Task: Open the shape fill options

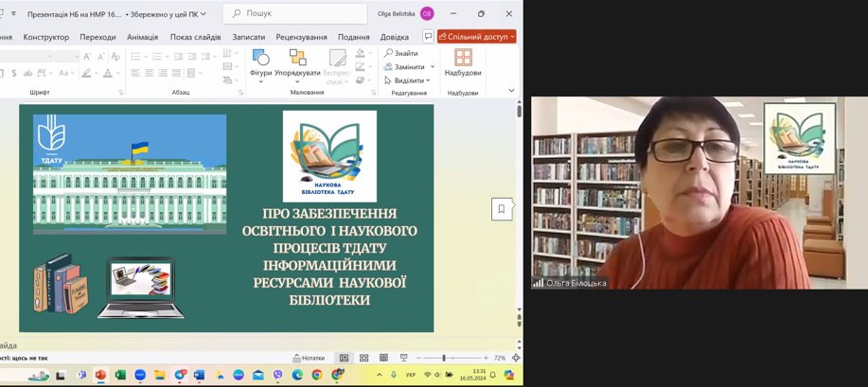Action: (x=363, y=53)
